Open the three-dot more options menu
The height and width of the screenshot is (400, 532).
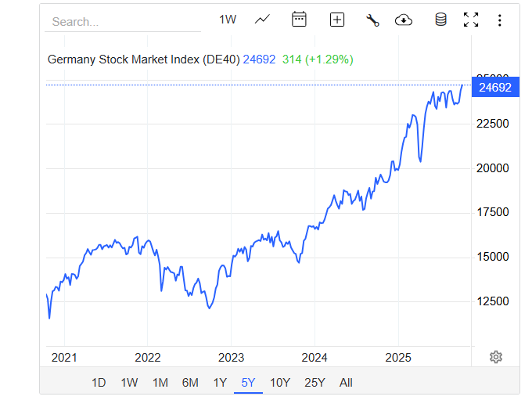pos(499,20)
